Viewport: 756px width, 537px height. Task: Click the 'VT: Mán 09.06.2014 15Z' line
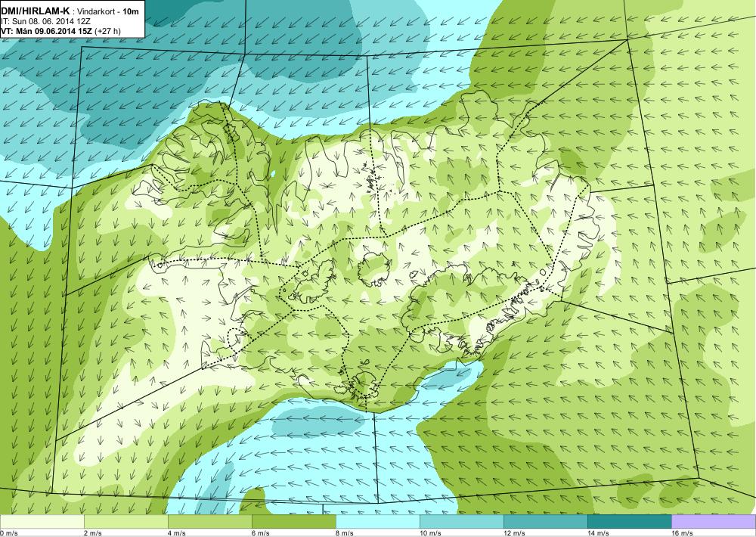tap(47, 31)
